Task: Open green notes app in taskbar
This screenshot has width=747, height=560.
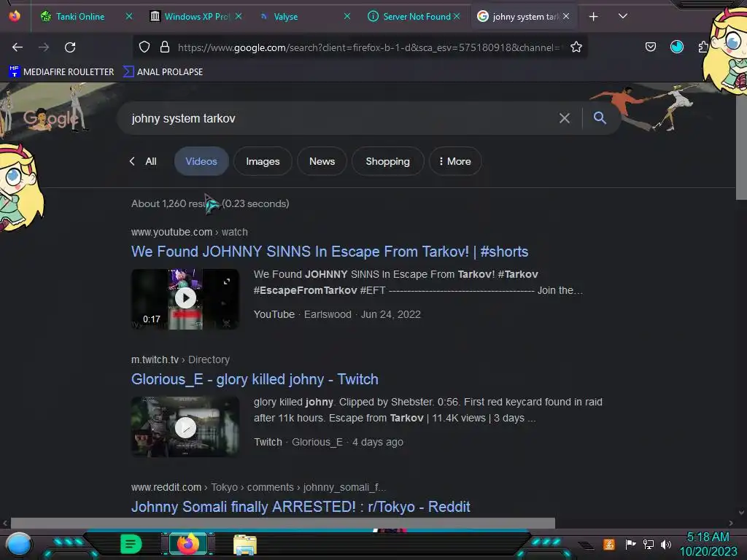Action: (131, 544)
